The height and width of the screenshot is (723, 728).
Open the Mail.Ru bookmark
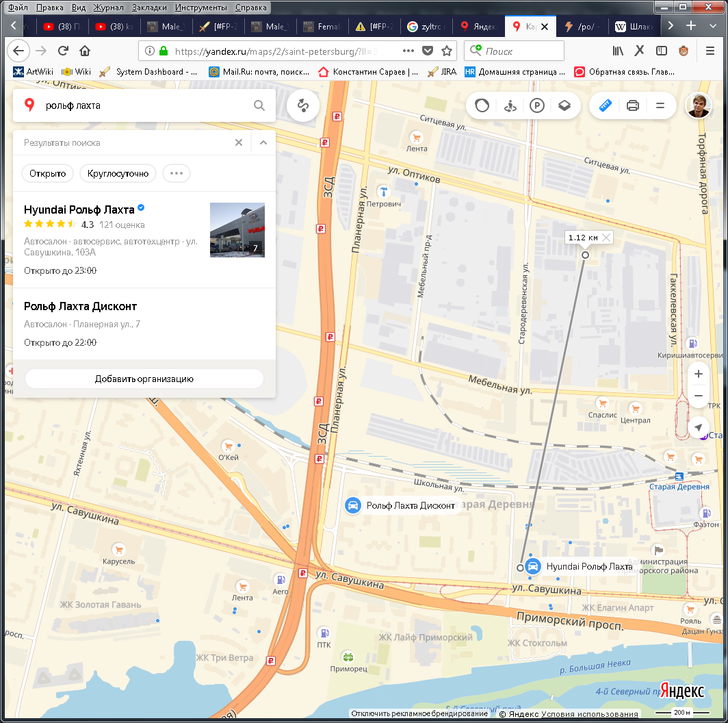coord(259,72)
